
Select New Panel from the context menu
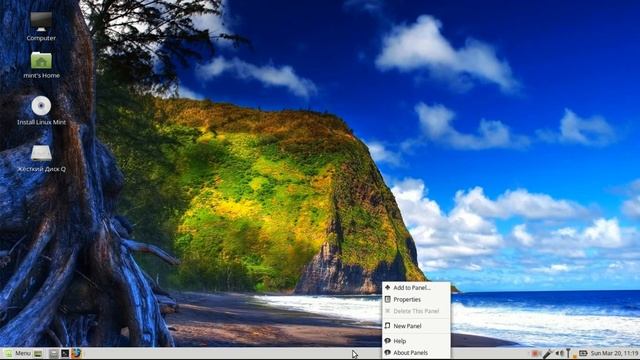[x=416, y=326]
